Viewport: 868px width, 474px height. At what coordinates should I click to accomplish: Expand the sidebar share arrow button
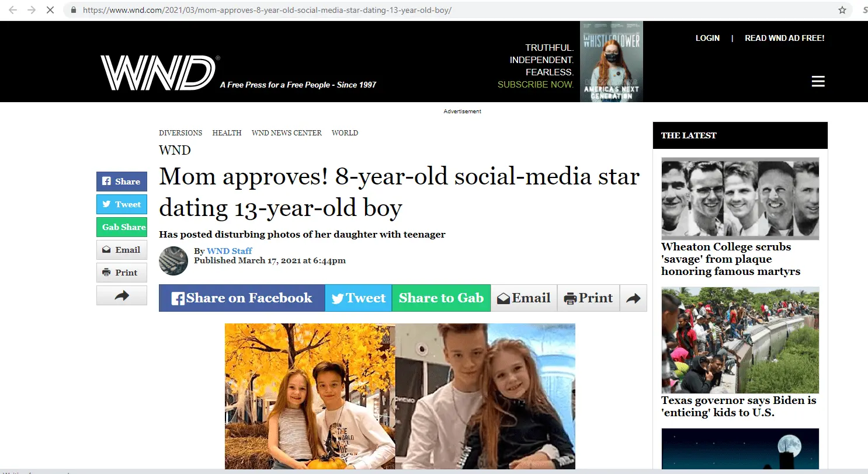121,295
